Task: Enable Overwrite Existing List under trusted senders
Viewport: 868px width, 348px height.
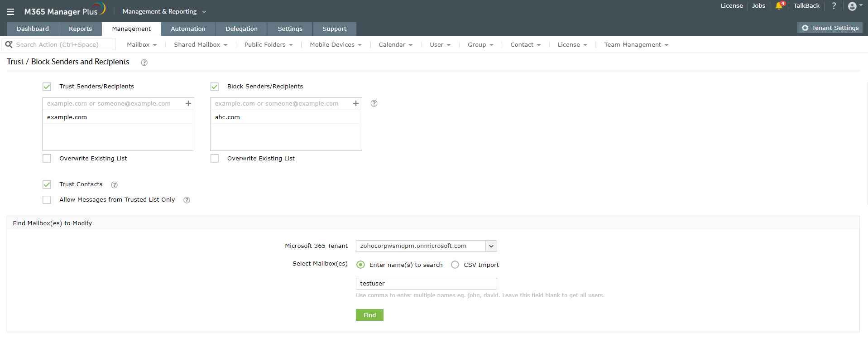Action: tap(47, 158)
